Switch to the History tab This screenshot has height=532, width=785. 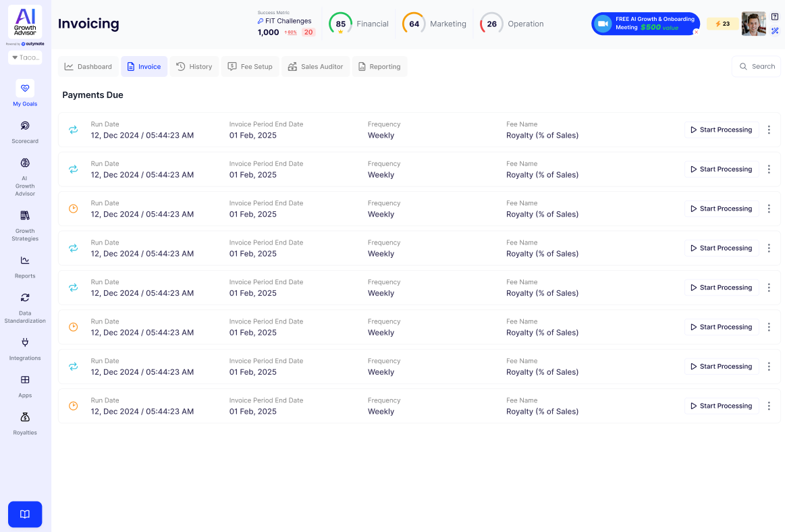click(194, 67)
